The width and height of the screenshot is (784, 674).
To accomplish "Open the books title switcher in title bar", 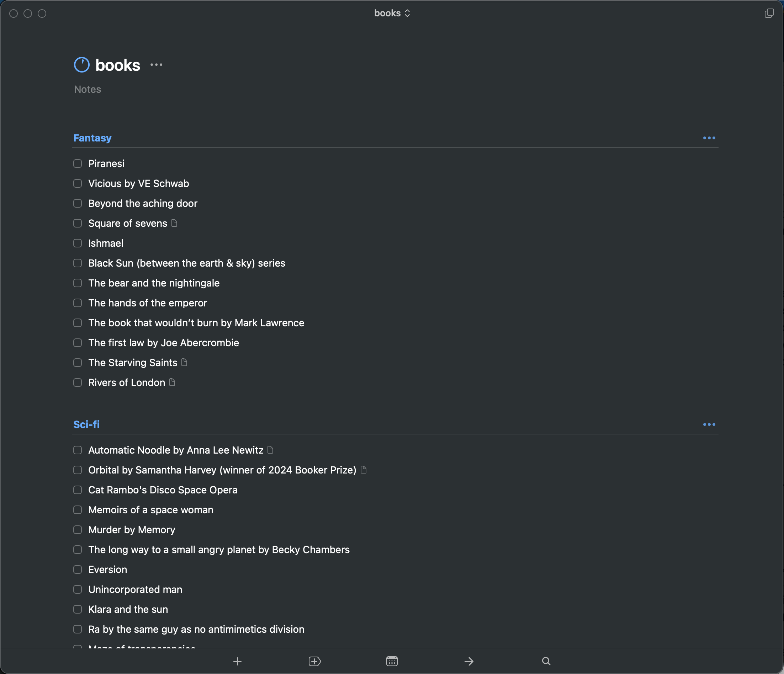I will click(392, 13).
